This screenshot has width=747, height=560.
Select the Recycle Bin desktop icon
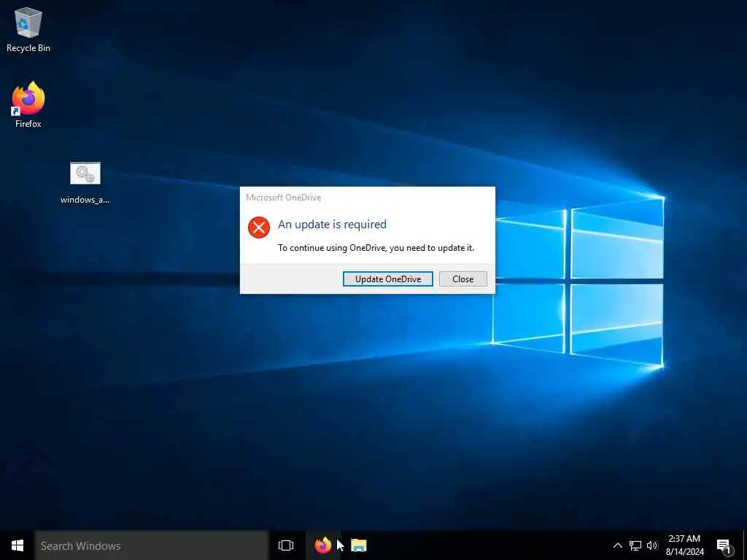(28, 30)
